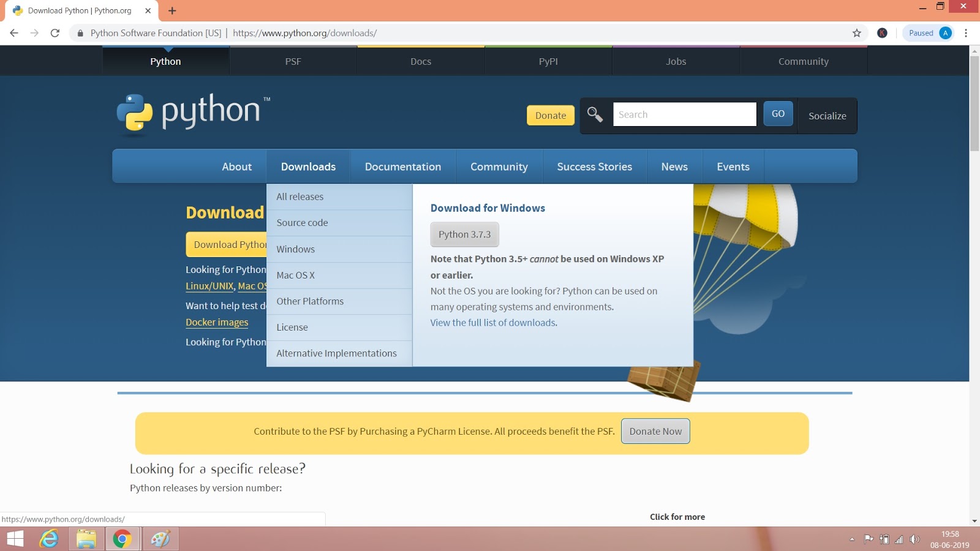Screen dimensions: 980x551
Task: Select the Community top-bar tab
Action: click(804, 61)
